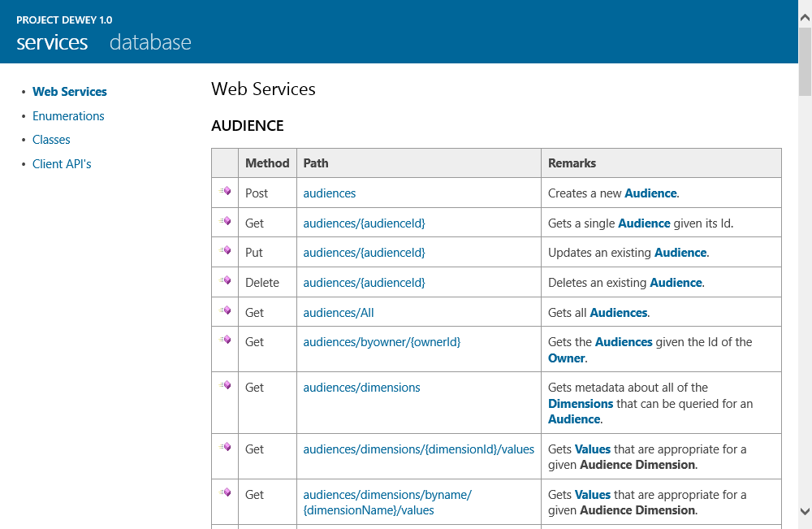Open the audiences/byowner/{ownerId} path link

pyautogui.click(x=382, y=342)
